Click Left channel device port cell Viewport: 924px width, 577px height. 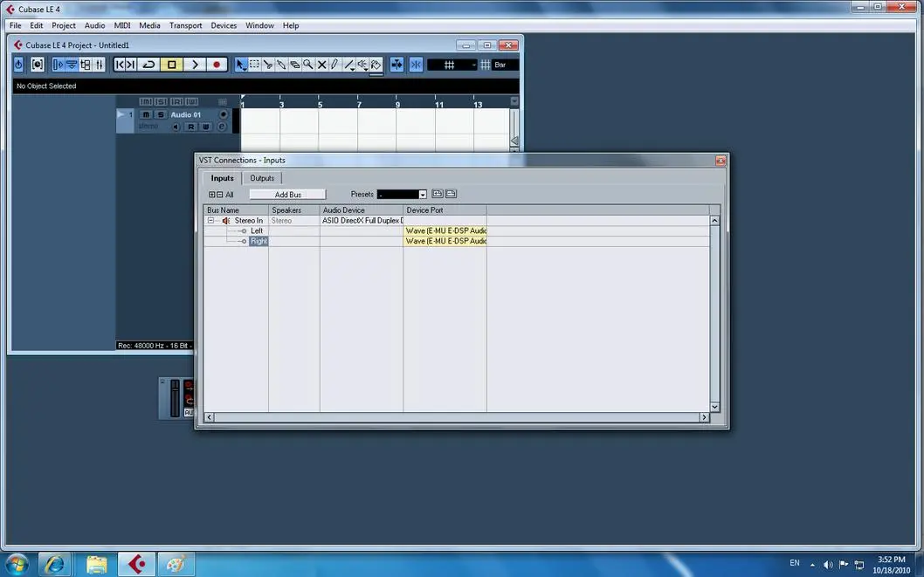pos(445,231)
